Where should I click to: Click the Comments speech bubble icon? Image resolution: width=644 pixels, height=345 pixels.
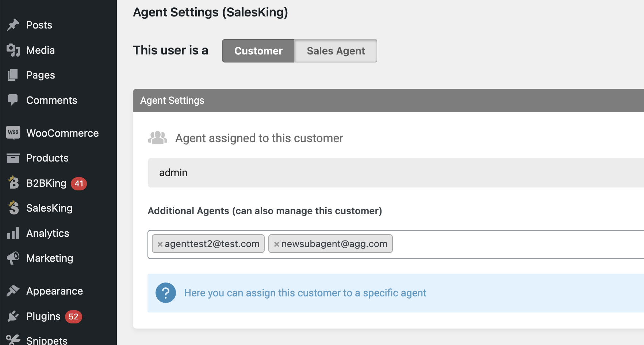coord(13,100)
